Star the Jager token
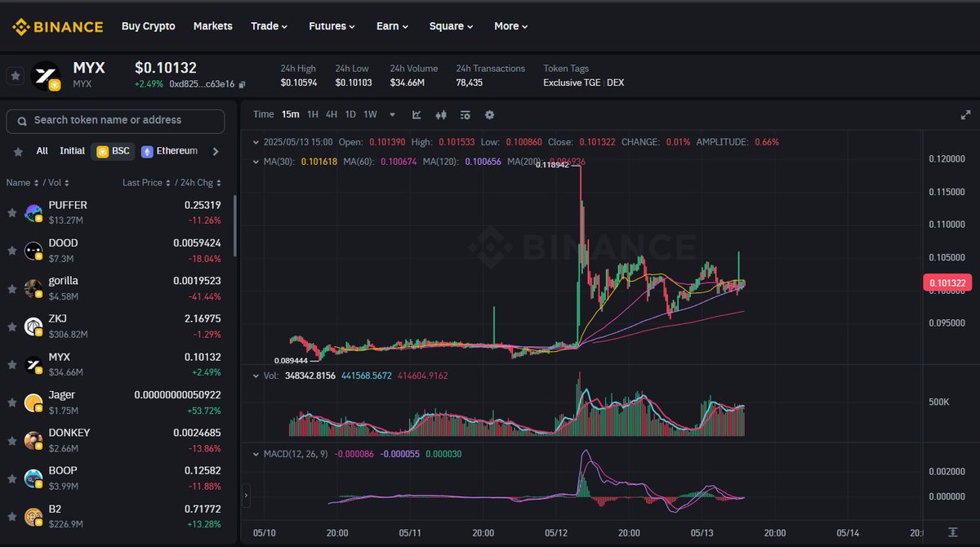 click(x=12, y=402)
